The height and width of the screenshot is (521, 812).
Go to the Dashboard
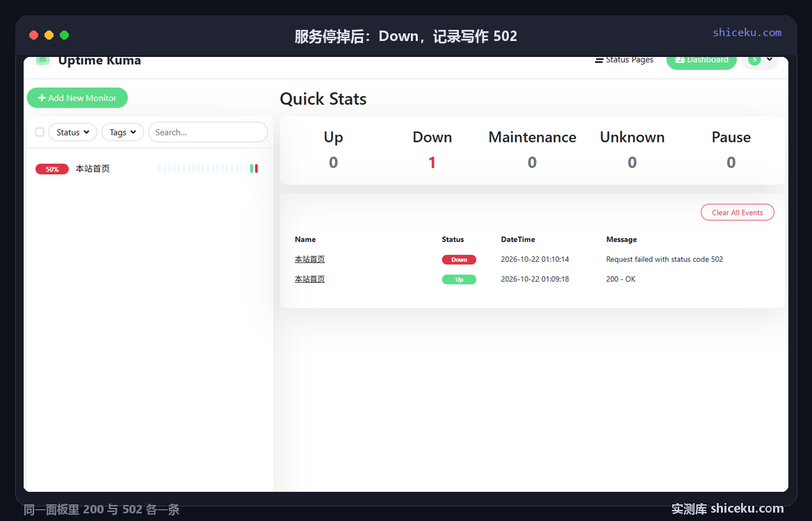(x=701, y=62)
